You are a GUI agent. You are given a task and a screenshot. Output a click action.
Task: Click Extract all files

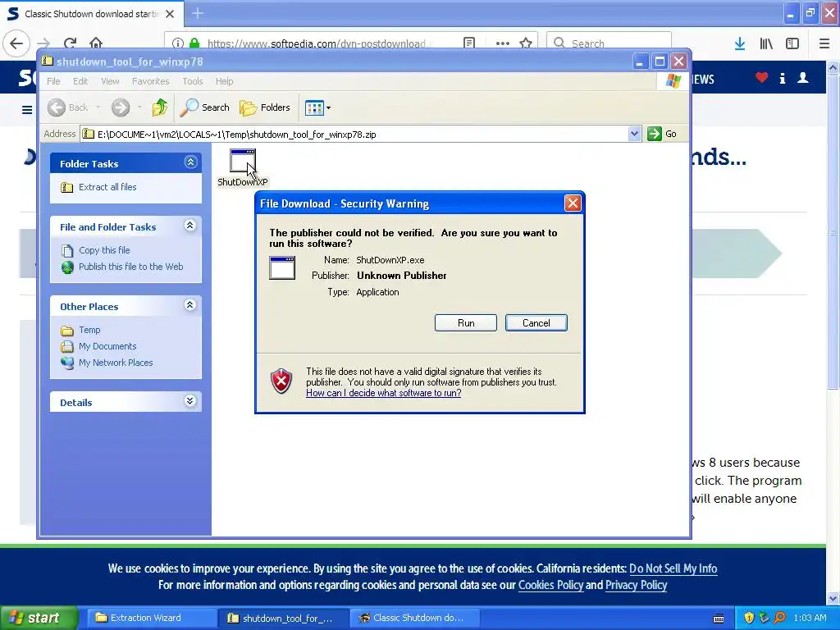coord(107,187)
